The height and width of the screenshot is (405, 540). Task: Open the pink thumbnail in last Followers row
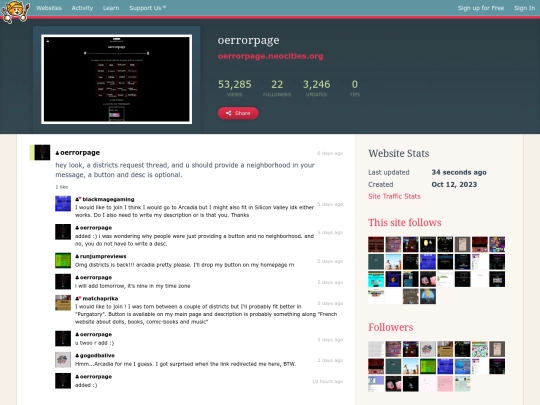pos(445,384)
